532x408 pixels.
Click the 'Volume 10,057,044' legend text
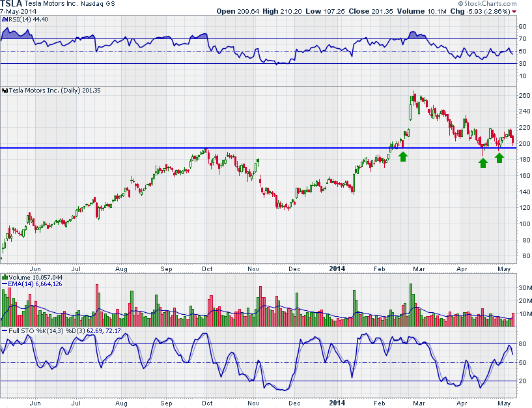click(36, 278)
